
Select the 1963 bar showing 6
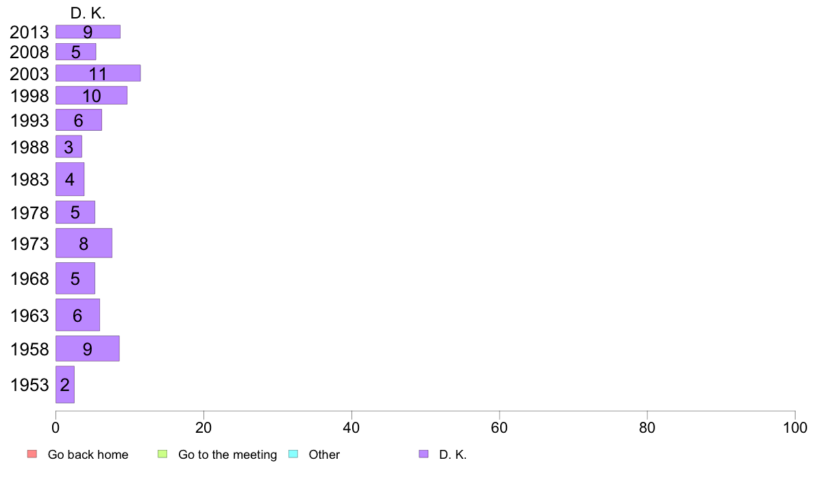78,315
